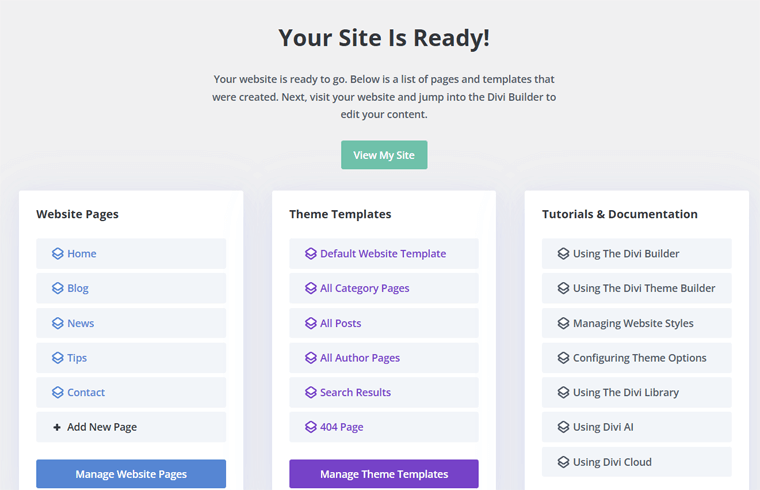The image size is (760, 490).
Task: Click the Website Pages heading
Action: 78,214
